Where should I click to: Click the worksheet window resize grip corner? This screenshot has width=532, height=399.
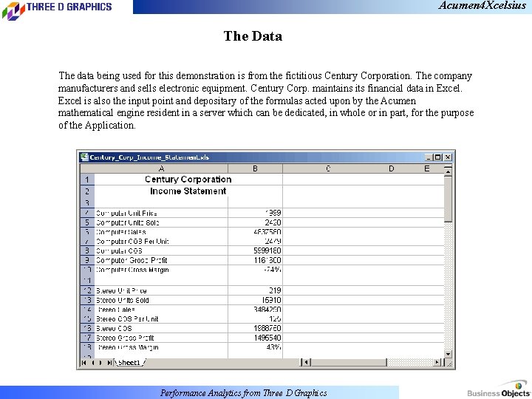click(x=450, y=364)
